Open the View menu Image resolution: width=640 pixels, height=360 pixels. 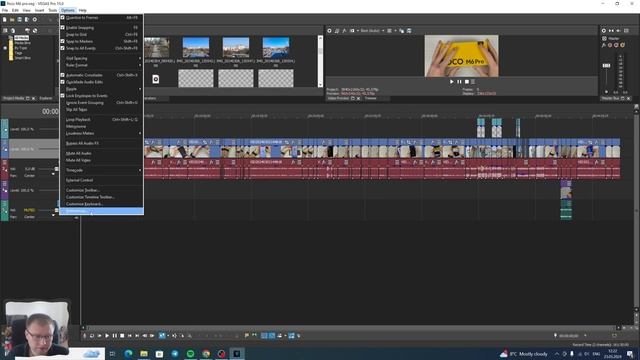[x=27, y=10]
